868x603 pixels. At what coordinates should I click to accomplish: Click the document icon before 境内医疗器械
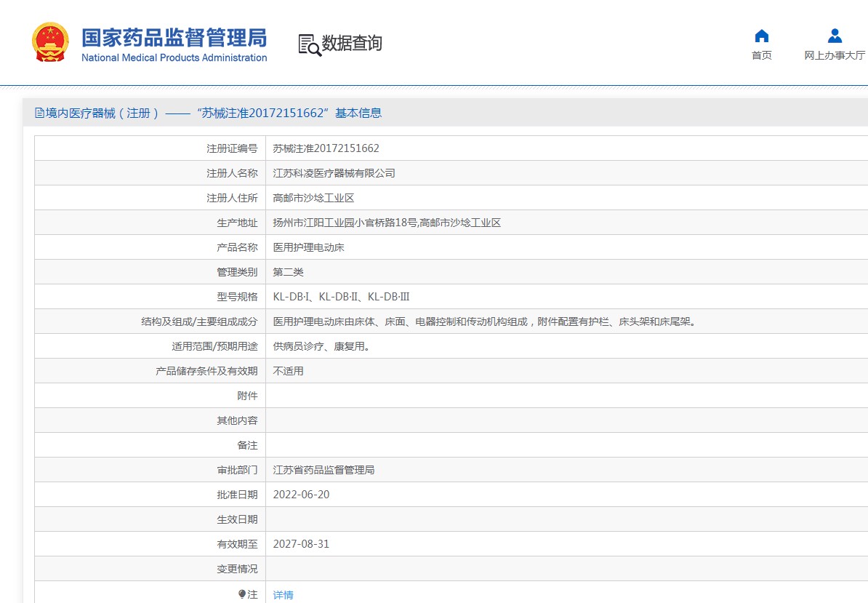39,113
